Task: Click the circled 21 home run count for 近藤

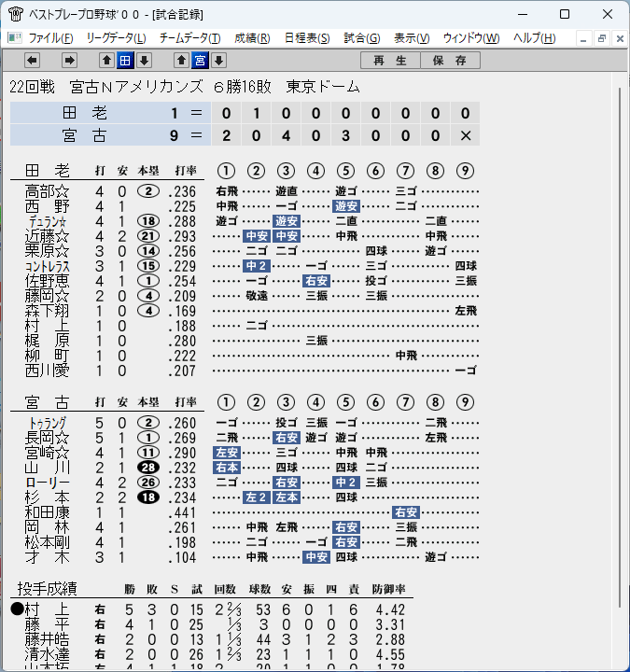Action: 148,236
